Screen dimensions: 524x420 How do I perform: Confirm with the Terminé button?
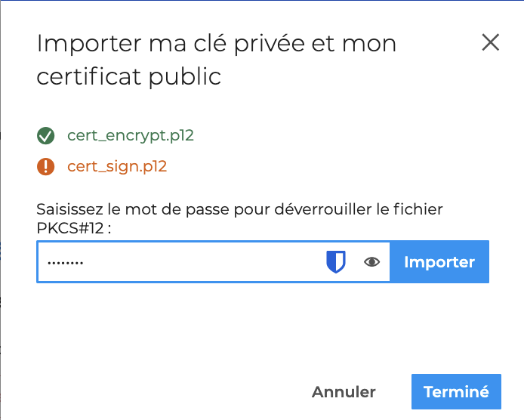pos(456,392)
